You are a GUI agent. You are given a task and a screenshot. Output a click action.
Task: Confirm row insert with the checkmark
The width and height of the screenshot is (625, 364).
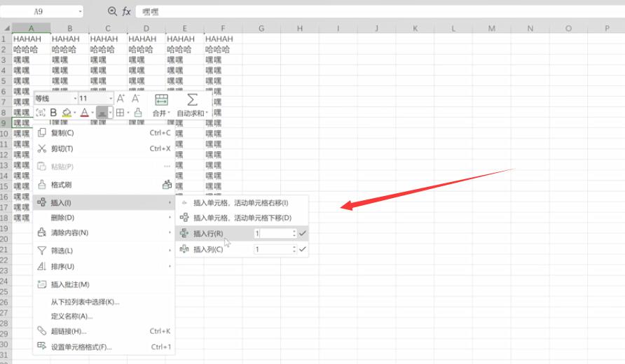303,233
